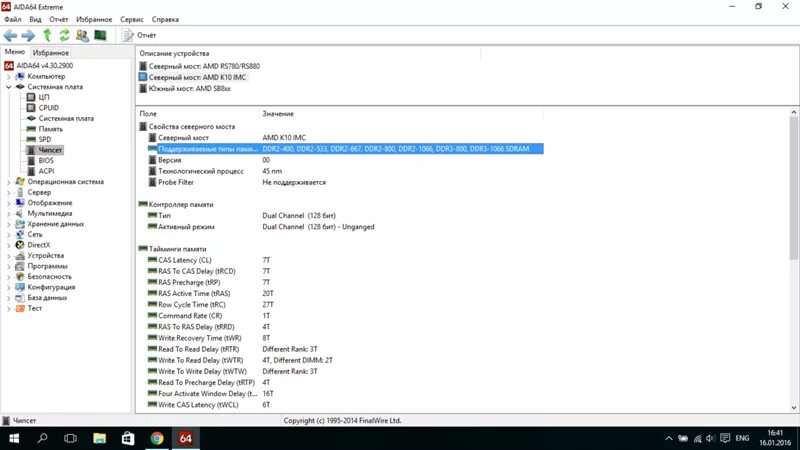
Task: Open the Сервис menu
Action: pyautogui.click(x=132, y=19)
